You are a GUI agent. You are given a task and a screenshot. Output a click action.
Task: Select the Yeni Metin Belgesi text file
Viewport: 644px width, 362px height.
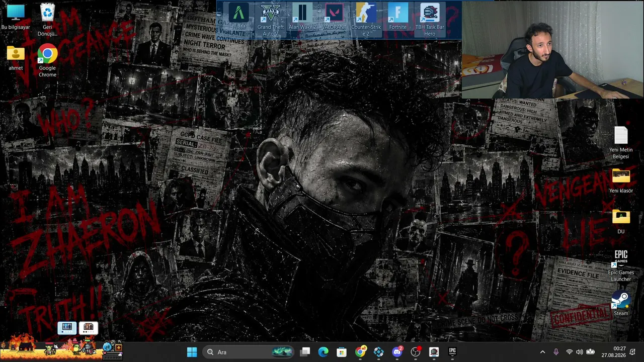click(621, 143)
